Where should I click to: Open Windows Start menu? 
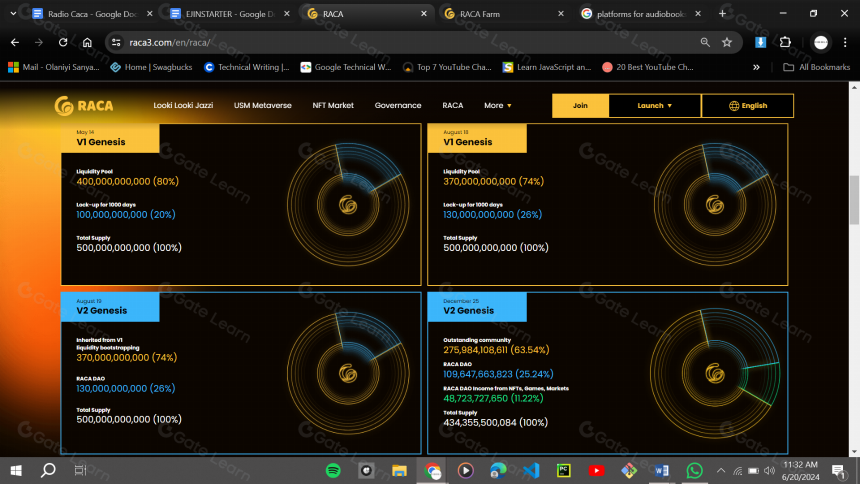point(16,470)
